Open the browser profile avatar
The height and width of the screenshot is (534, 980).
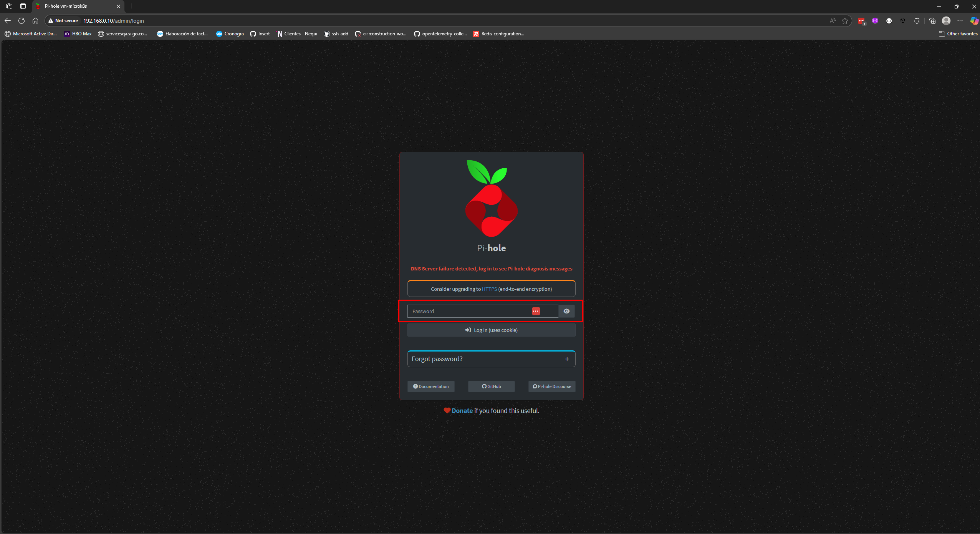946,21
